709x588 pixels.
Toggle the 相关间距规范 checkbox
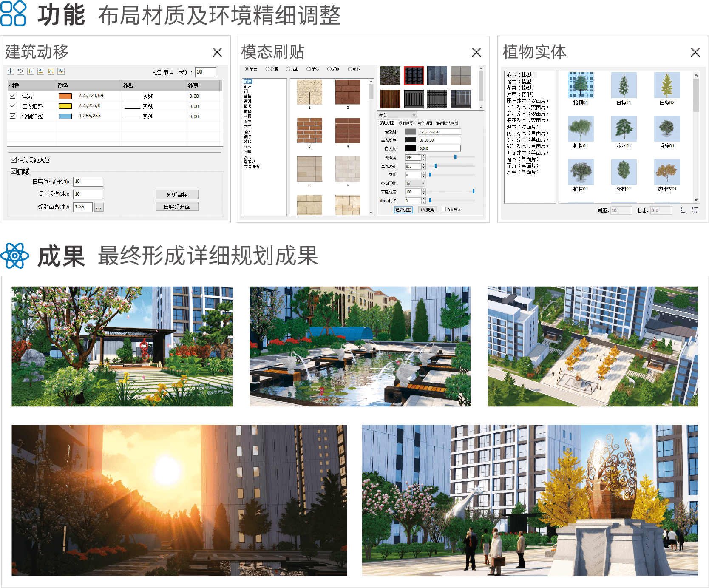(14, 160)
